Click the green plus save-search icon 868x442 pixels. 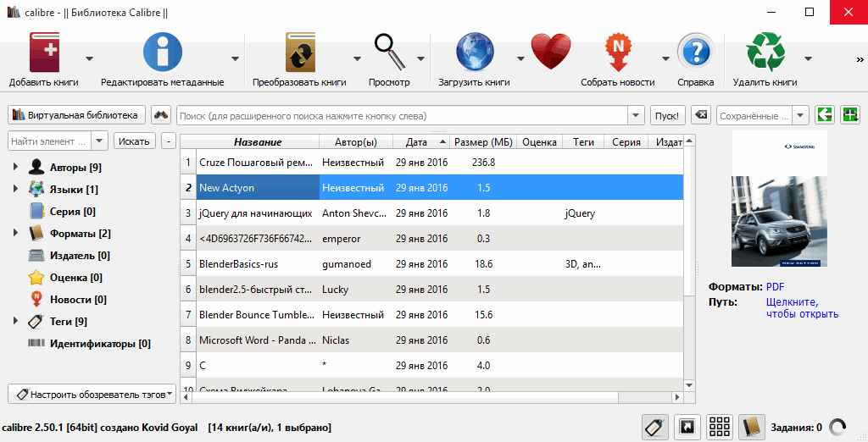point(849,115)
